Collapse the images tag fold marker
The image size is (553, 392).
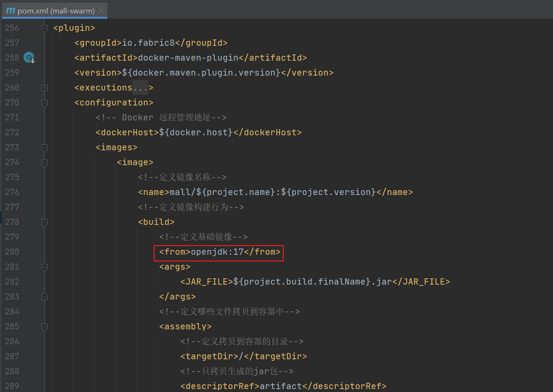click(44, 147)
